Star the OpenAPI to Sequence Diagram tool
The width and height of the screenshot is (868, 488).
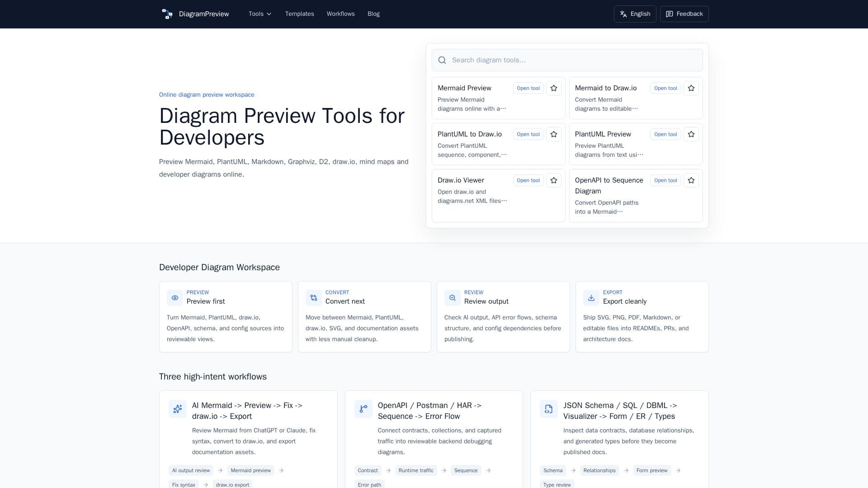[x=691, y=180]
